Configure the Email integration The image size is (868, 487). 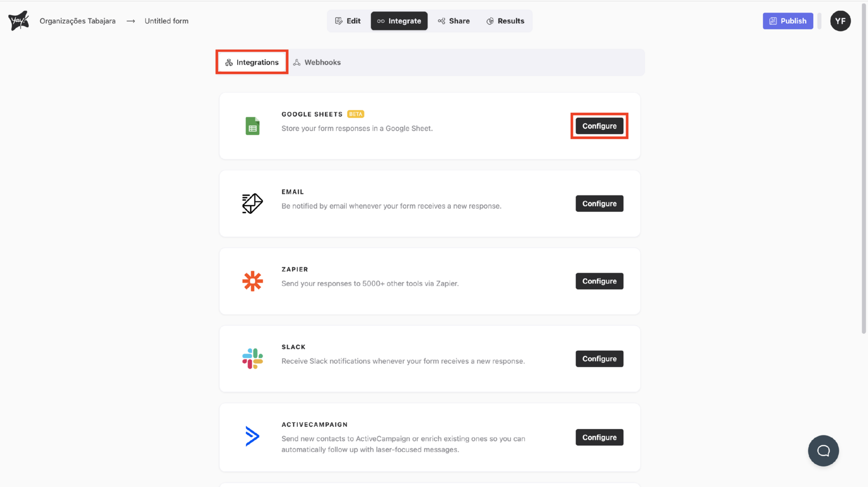[x=599, y=204]
